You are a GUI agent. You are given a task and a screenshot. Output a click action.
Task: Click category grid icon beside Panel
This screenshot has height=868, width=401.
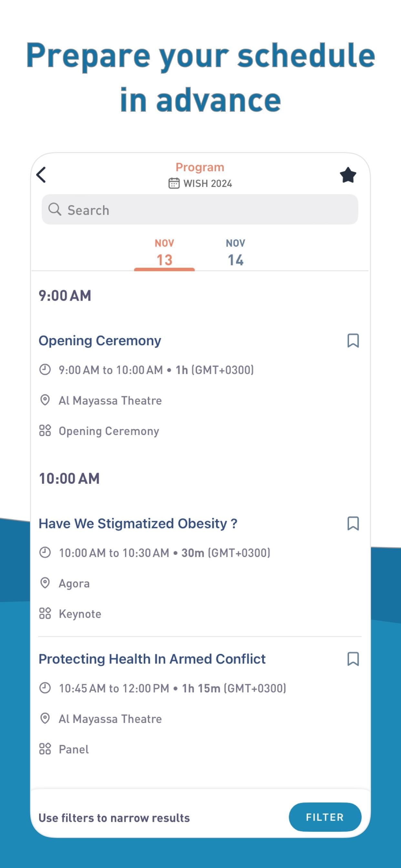[45, 749]
